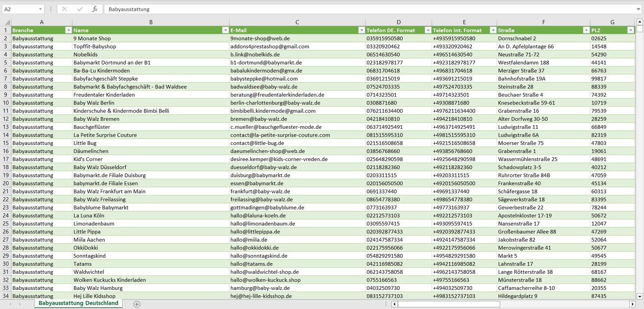Image resolution: width=644 pixels, height=309 pixels.
Task: Click the Enter checkmark icon in formula bar
Action: (80, 9)
